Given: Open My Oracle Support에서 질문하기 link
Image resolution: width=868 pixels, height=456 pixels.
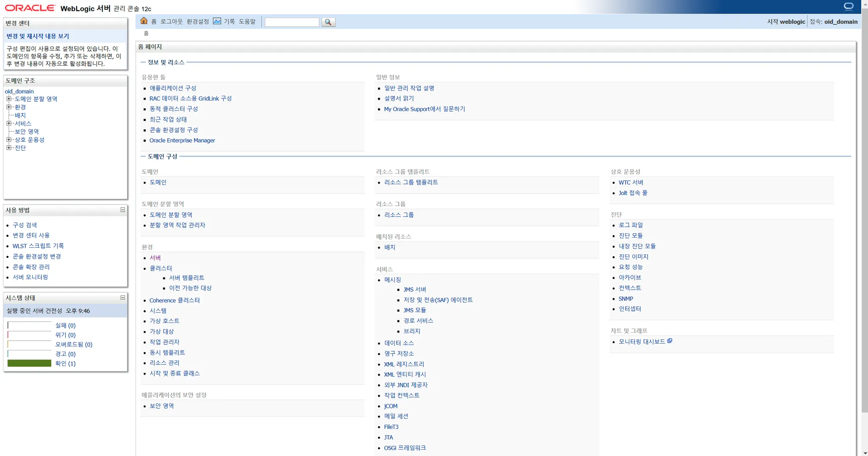Looking at the screenshot, I should click(425, 109).
